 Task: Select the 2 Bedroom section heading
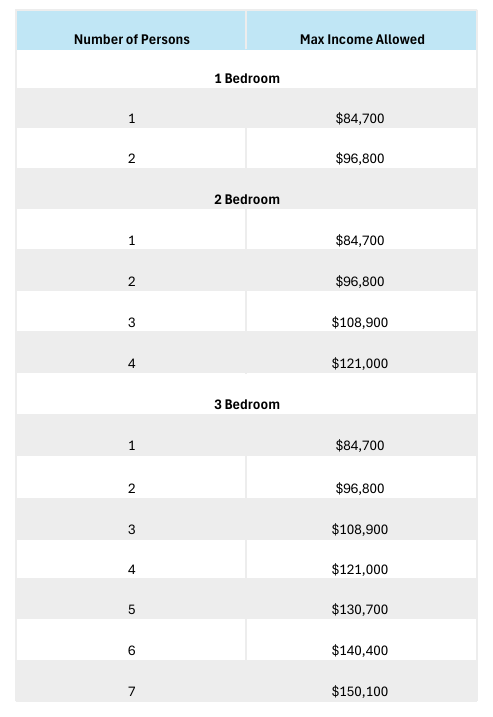(247, 199)
